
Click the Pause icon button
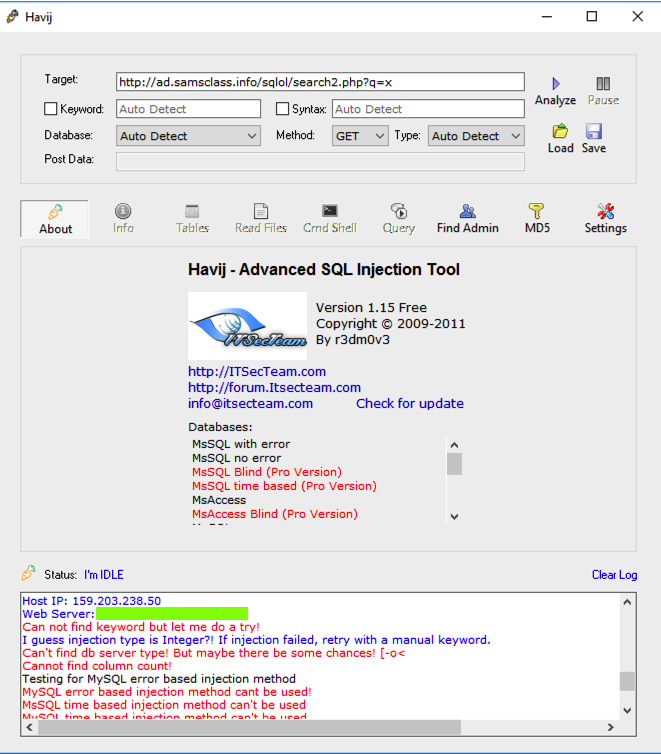point(603,91)
